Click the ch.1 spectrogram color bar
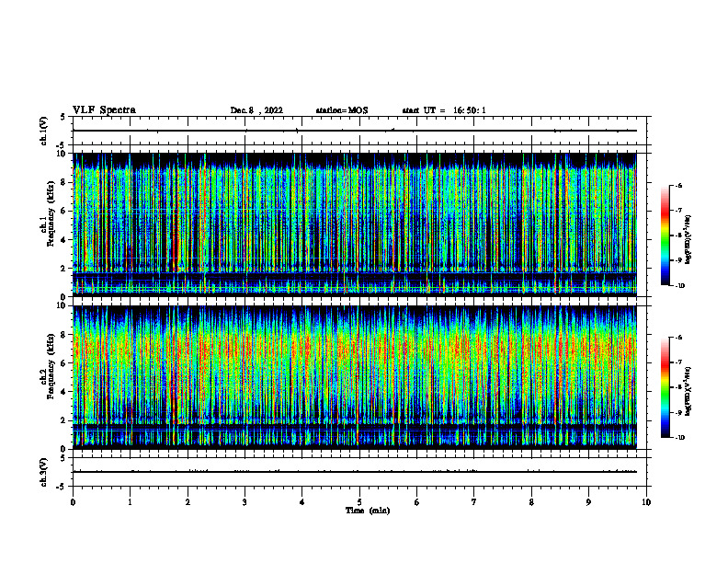Screen dimensions: 728x563 pyautogui.click(x=665, y=236)
